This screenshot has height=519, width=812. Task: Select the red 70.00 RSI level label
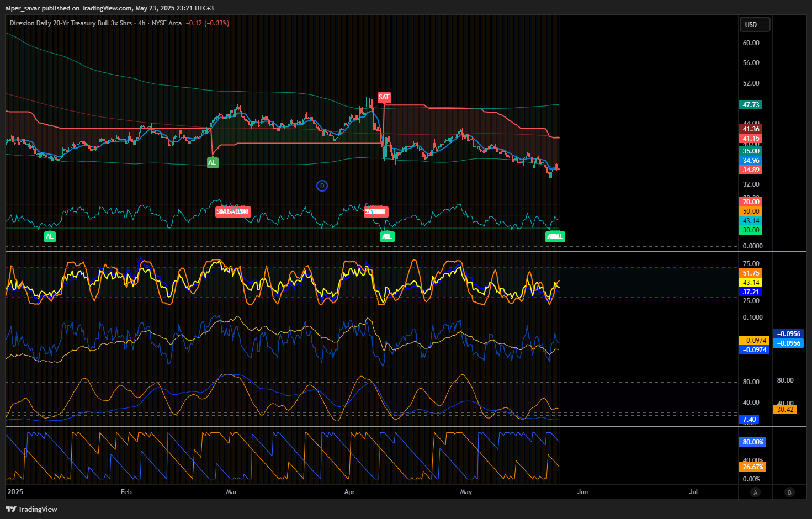[751, 202]
